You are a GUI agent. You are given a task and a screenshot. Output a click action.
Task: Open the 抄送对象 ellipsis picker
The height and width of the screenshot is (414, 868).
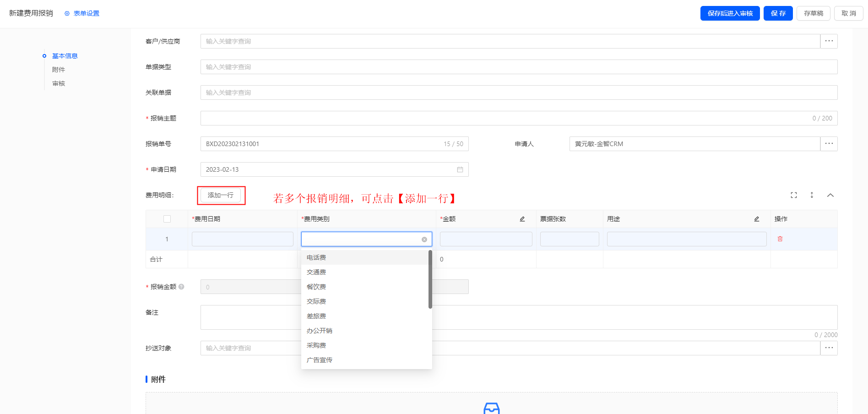pos(829,348)
